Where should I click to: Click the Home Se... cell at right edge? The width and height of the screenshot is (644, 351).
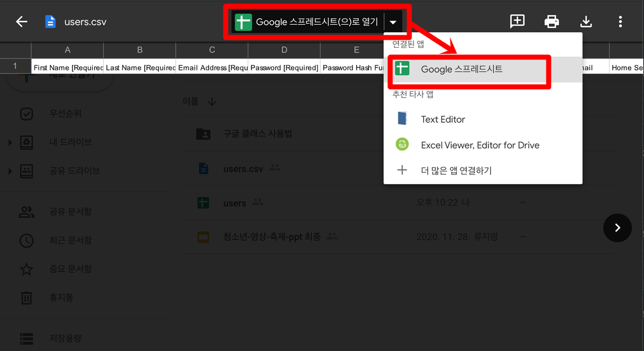pos(627,67)
